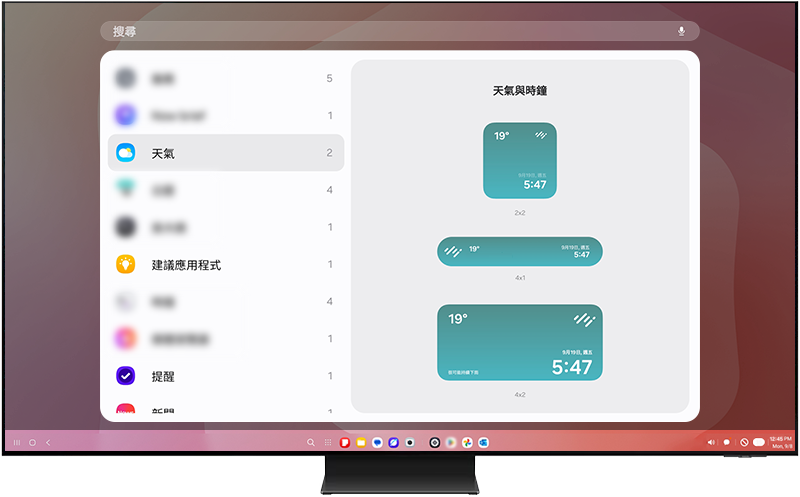Click the purple checkmark 提醒 icon
The width and height of the screenshot is (800, 497).
pyautogui.click(x=126, y=376)
